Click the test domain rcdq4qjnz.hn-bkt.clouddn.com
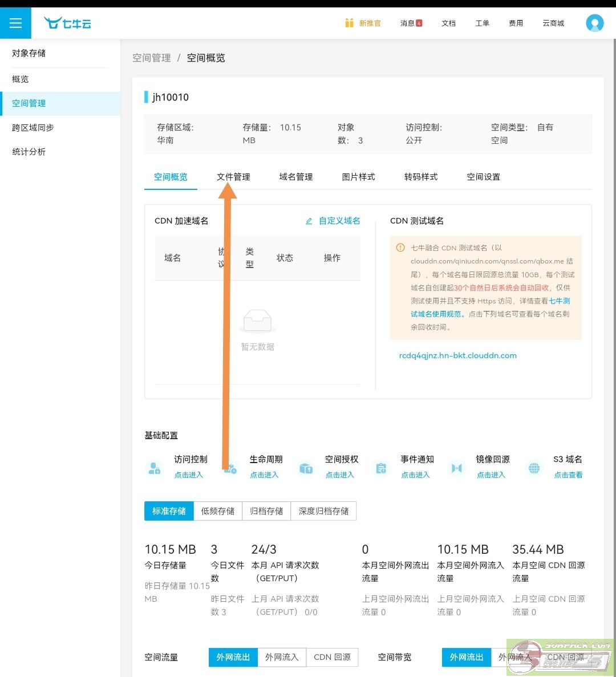The image size is (616, 677). (457, 355)
